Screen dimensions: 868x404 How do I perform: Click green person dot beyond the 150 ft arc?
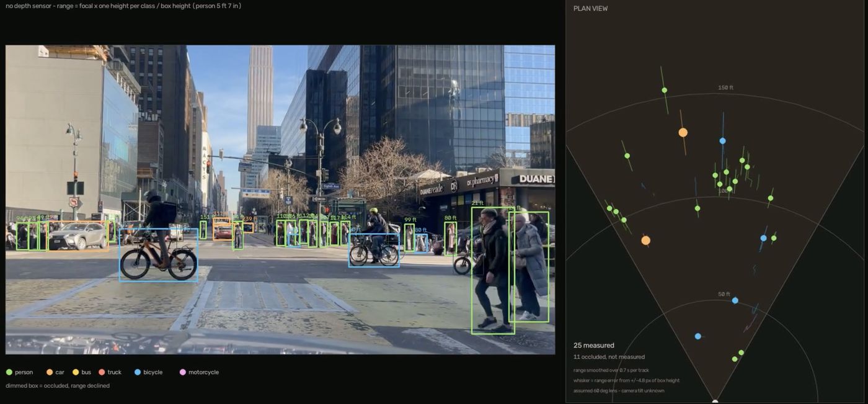664,90
